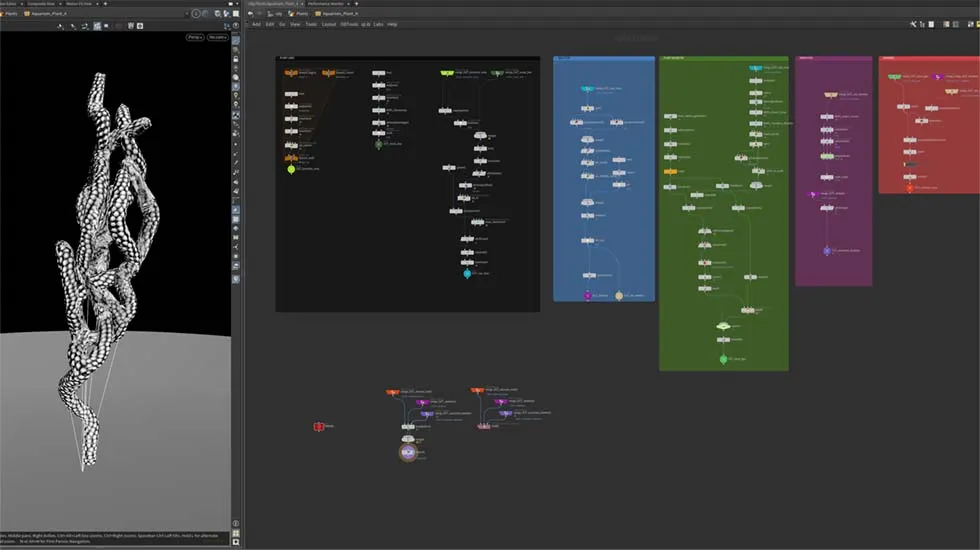Viewport: 980px width, 550px height.
Task: Select the yellow-green null node in black box
Action: tap(291, 169)
